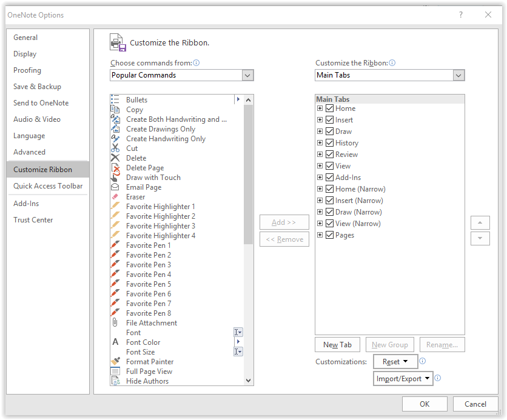Click the Eraser icon

[x=115, y=196]
